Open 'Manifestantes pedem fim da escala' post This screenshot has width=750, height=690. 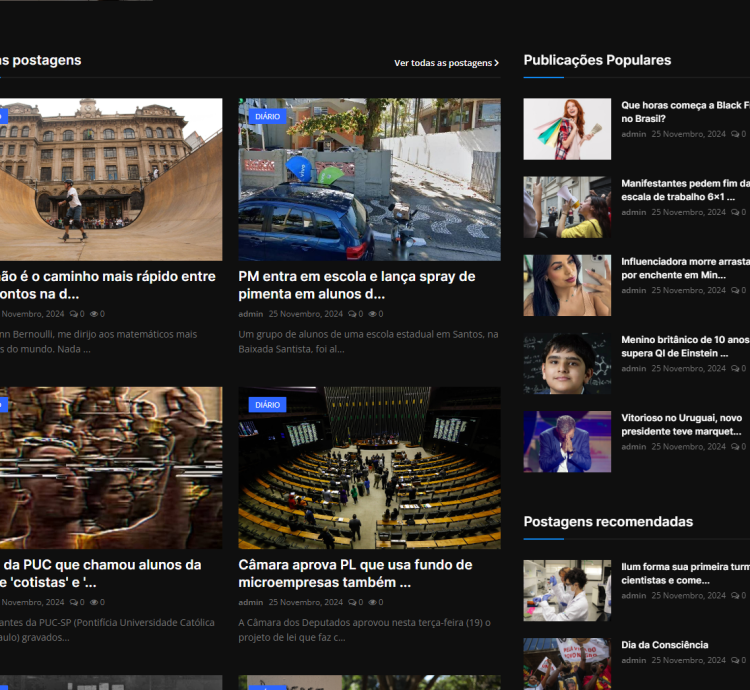click(x=685, y=190)
